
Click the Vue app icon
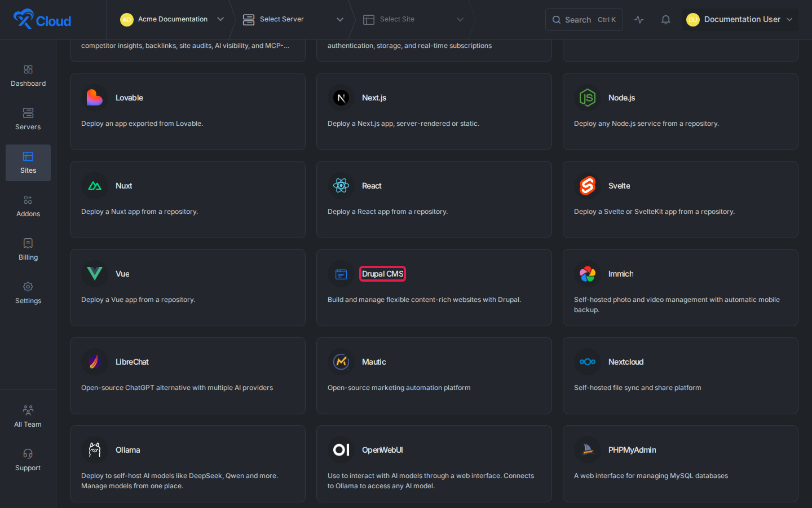point(95,274)
